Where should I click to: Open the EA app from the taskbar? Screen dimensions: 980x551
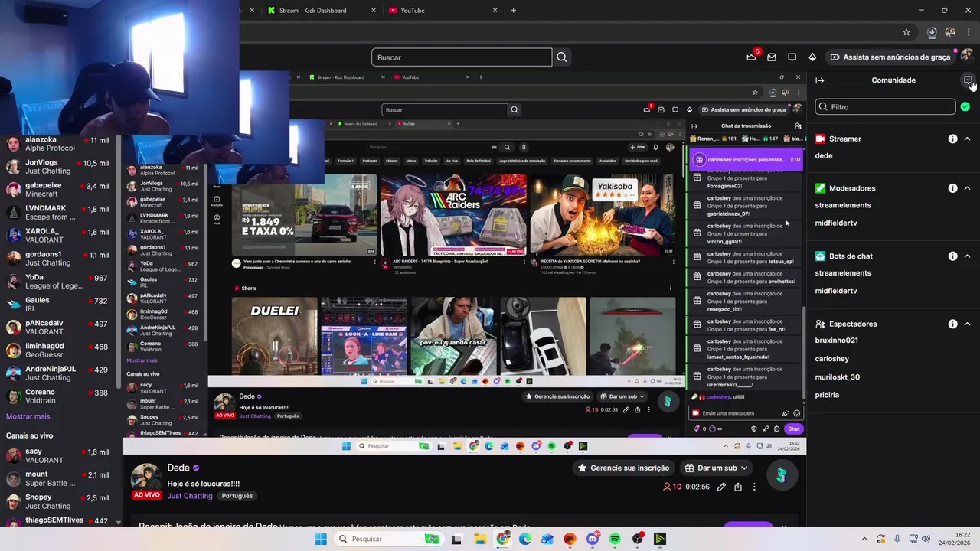570,540
